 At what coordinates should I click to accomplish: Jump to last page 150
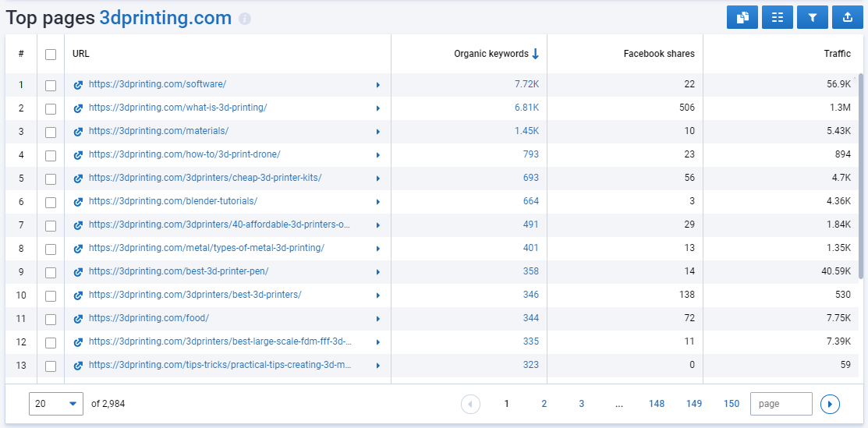(x=732, y=404)
